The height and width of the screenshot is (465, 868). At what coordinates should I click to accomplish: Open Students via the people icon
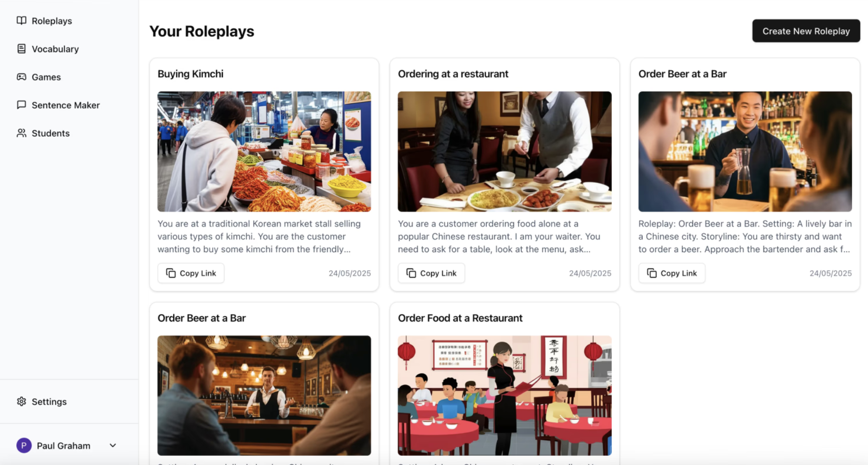click(21, 133)
